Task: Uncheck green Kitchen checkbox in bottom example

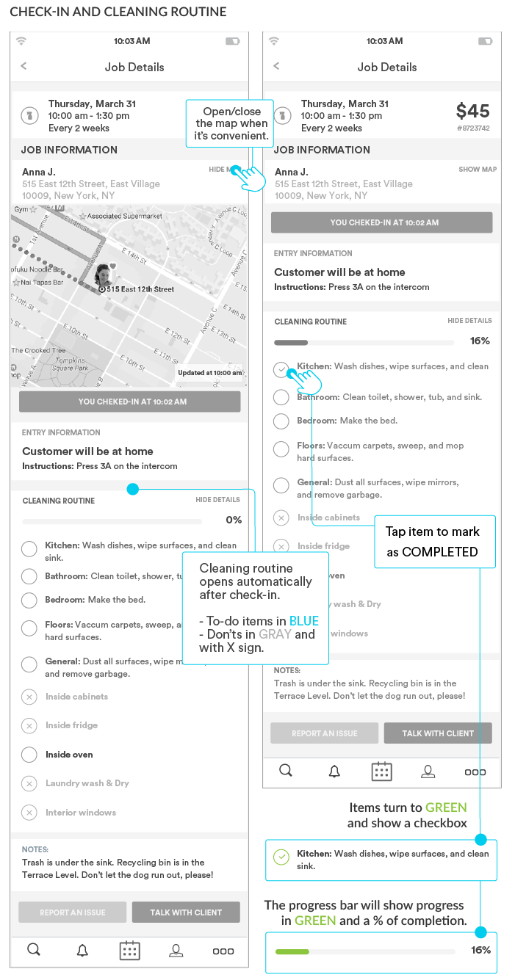Action: point(281,857)
